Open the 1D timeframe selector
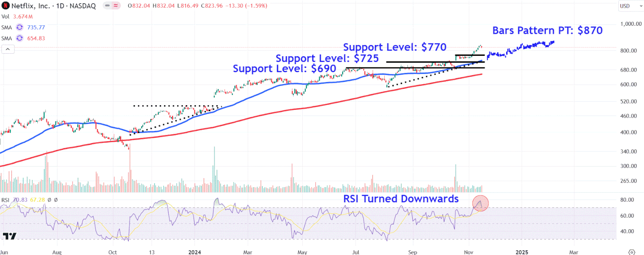644x255 pixels. point(61,6)
